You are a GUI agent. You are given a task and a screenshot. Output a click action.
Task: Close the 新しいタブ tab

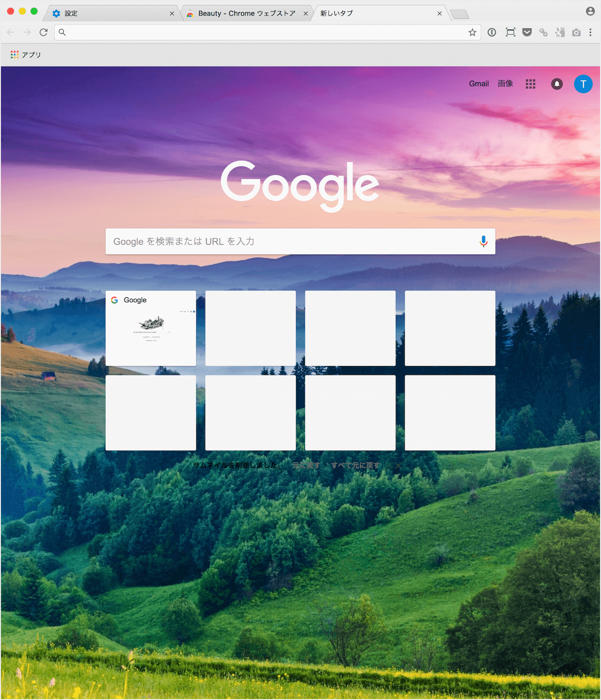click(439, 14)
